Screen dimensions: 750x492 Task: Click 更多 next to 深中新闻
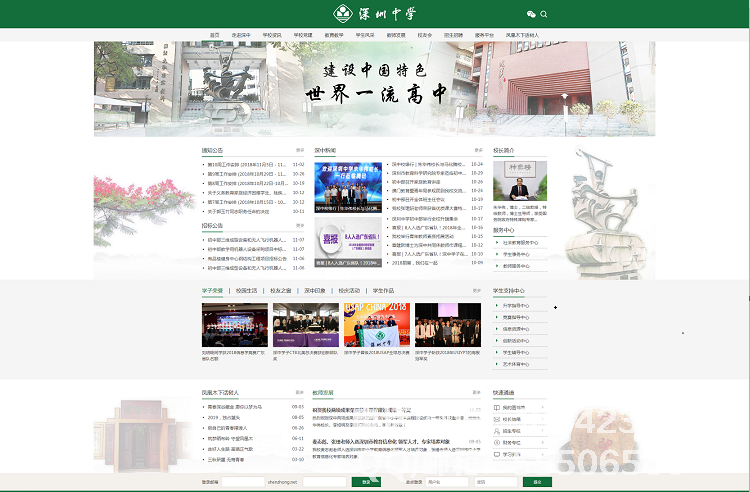(478, 150)
